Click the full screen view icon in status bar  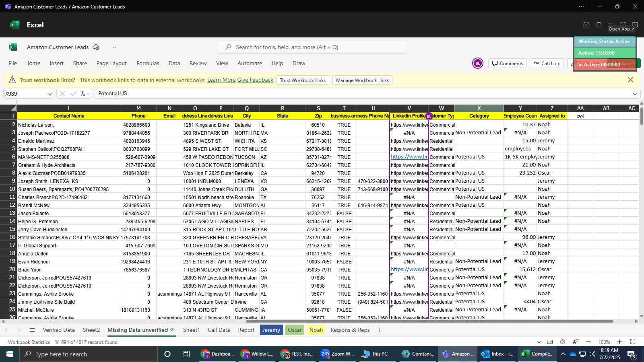click(633, 342)
